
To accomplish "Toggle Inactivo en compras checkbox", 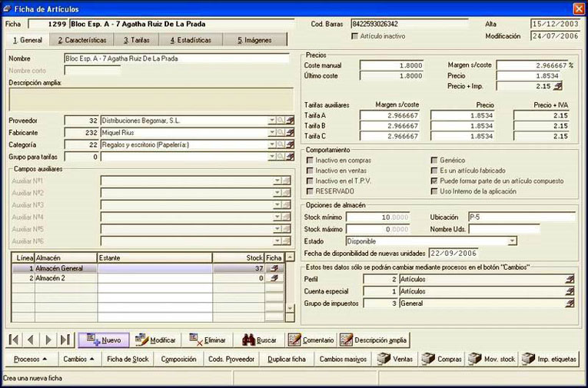I will click(310, 160).
